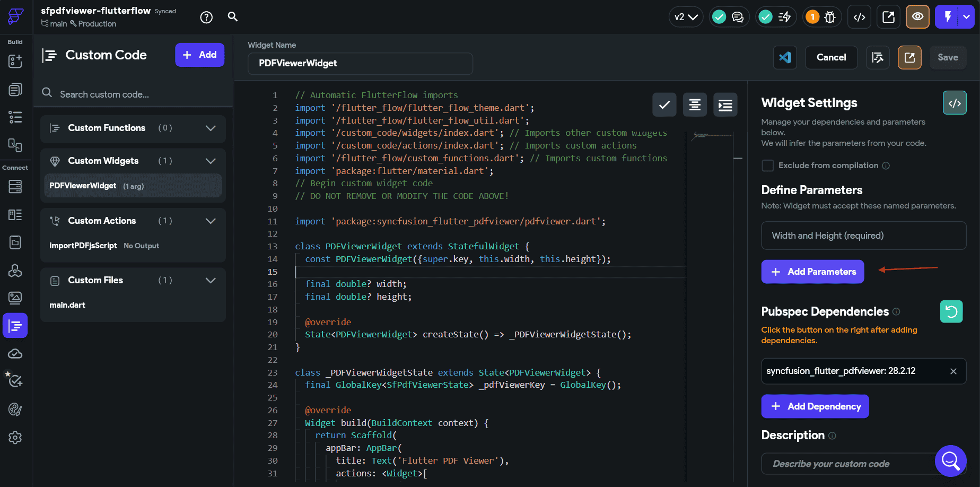Open the Firestore database sidebar icon
Image resolution: width=980 pixels, height=487 pixels.
15,186
